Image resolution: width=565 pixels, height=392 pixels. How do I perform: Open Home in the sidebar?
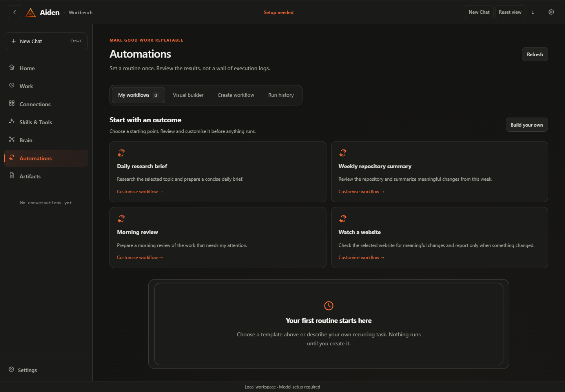[46, 68]
